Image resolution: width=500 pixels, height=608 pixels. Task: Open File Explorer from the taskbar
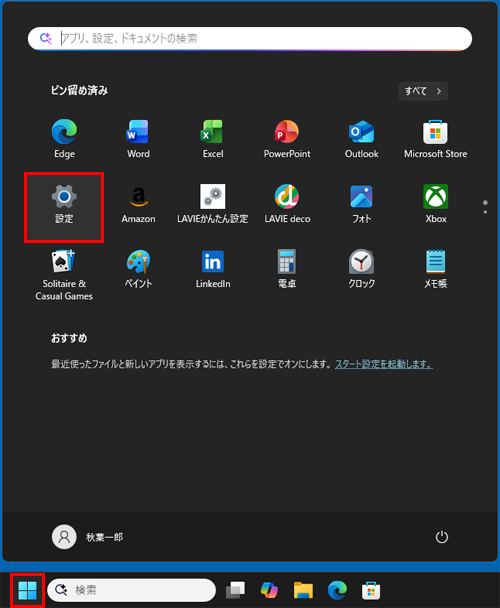point(303,590)
